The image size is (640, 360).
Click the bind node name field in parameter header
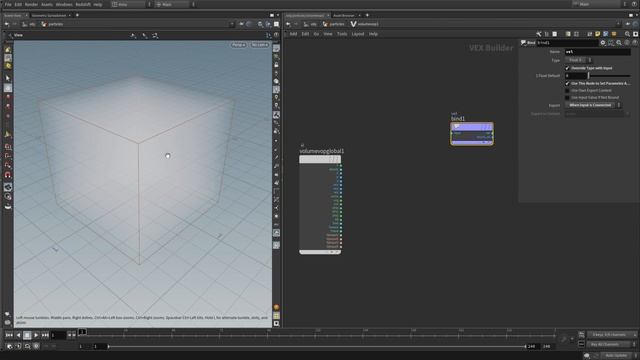[x=567, y=43]
